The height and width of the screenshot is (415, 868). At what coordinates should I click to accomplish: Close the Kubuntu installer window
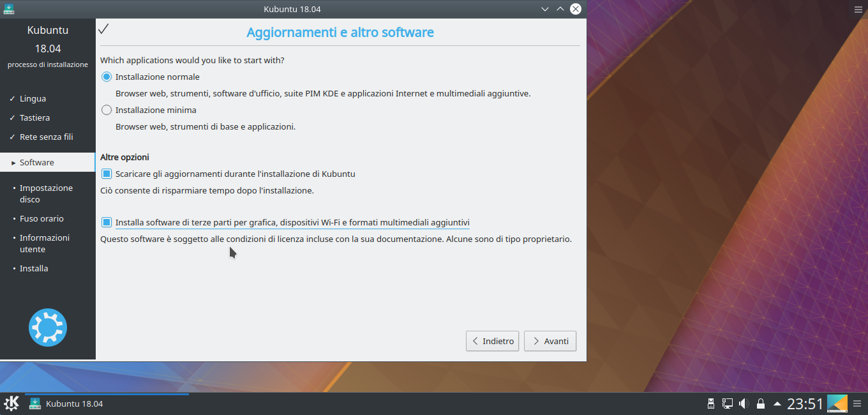tap(576, 9)
